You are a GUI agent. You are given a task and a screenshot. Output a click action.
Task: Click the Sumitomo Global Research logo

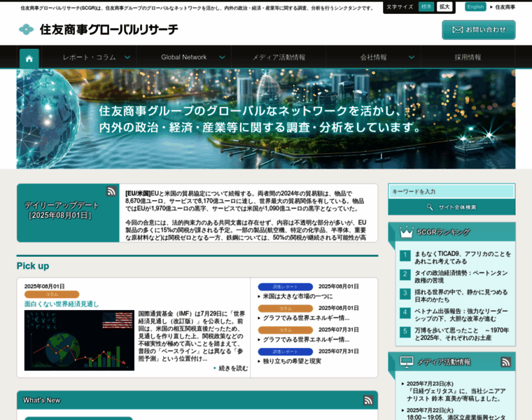tap(99, 29)
